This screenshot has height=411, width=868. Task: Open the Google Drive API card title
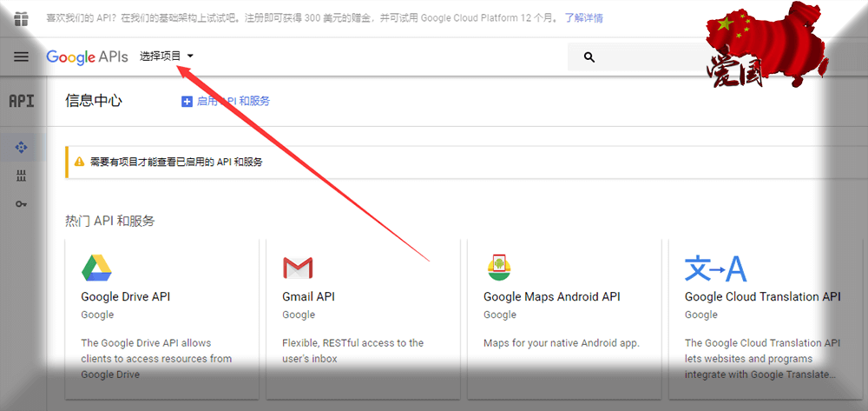pos(125,296)
